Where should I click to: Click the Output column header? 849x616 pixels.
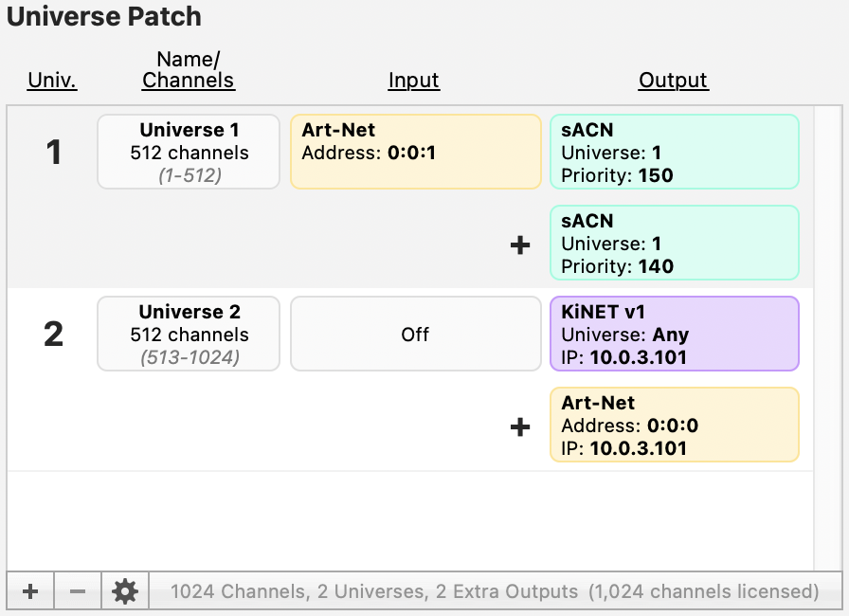tap(674, 81)
